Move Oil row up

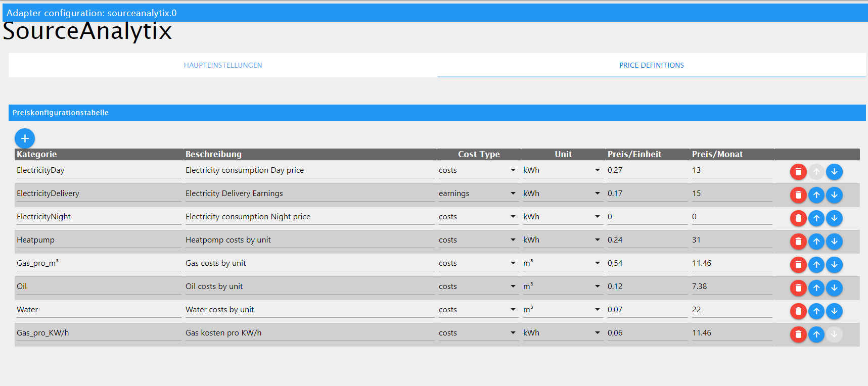point(816,288)
